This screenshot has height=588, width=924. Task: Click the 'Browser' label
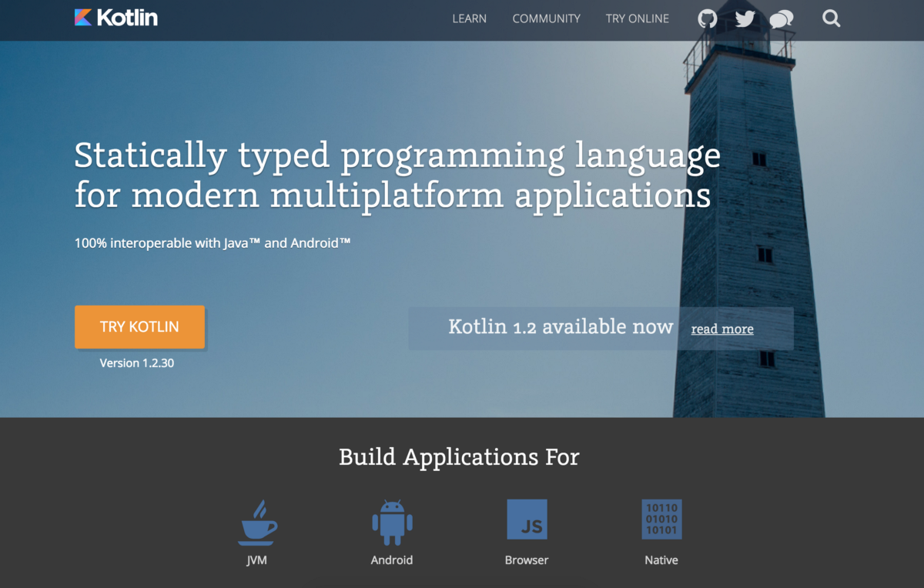pyautogui.click(x=527, y=560)
